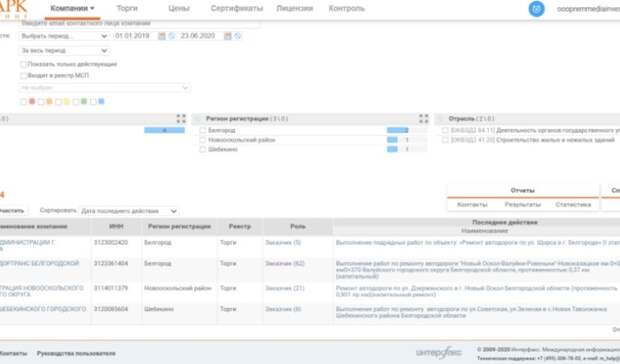Open the blue user account icon
Screen dimensions: 620x364
[x=536, y=9]
